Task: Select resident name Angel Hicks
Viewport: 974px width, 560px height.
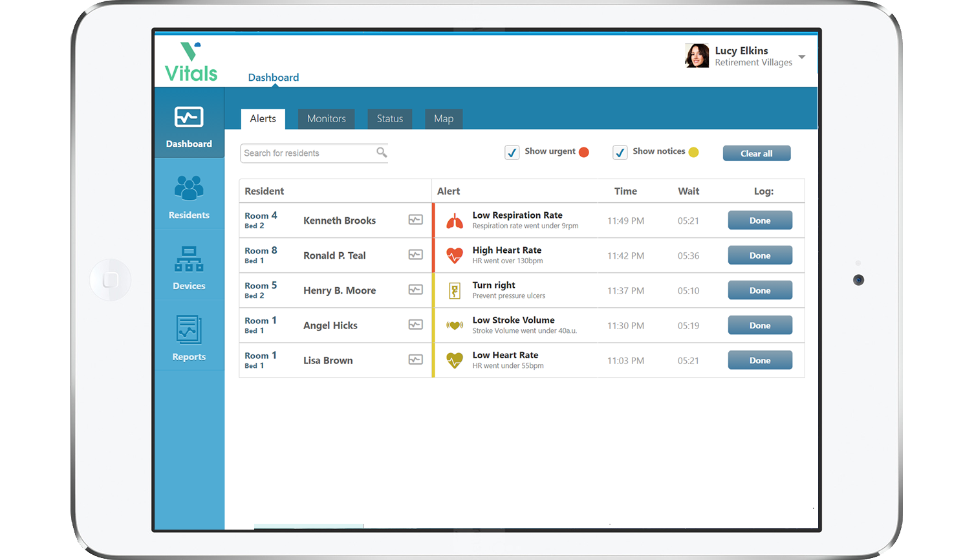Action: (330, 325)
